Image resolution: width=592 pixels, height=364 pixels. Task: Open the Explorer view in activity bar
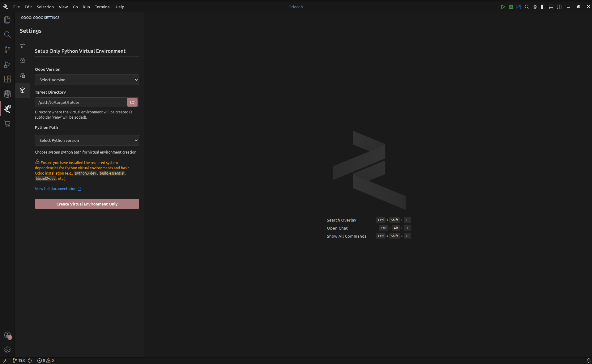coord(7,20)
